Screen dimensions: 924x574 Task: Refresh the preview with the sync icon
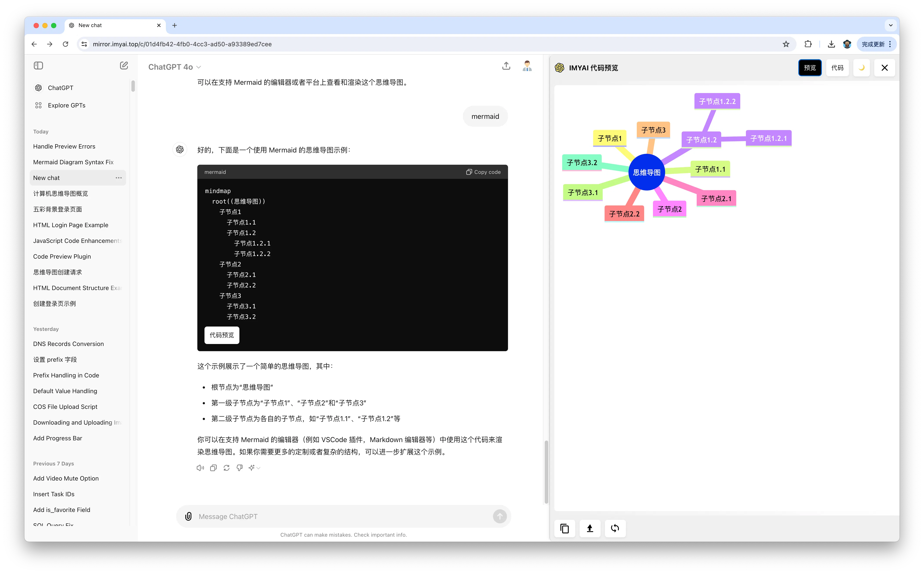pyautogui.click(x=615, y=528)
